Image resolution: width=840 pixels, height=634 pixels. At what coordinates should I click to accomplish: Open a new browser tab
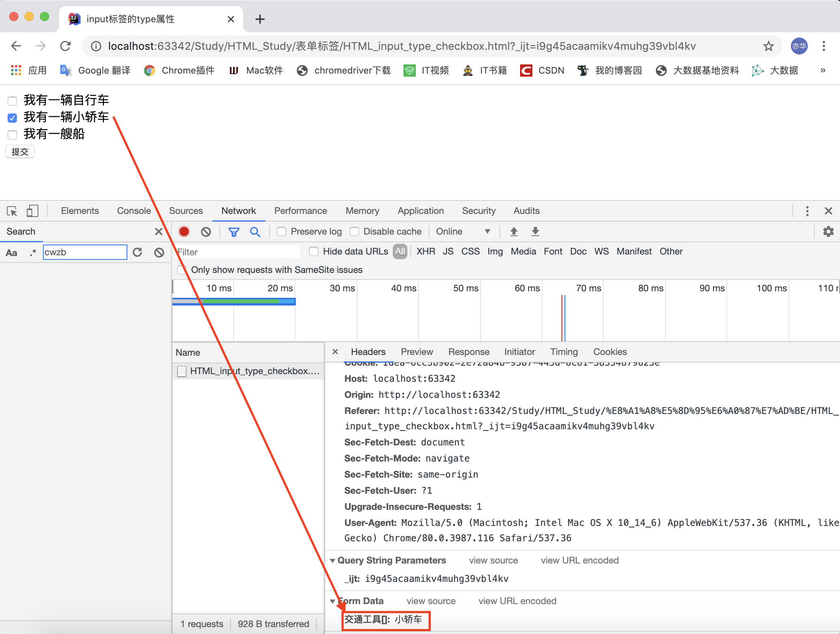(x=260, y=19)
